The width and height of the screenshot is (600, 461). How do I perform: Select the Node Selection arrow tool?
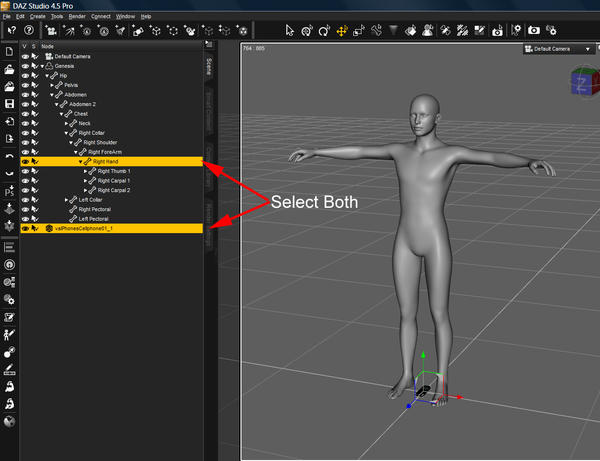point(289,30)
